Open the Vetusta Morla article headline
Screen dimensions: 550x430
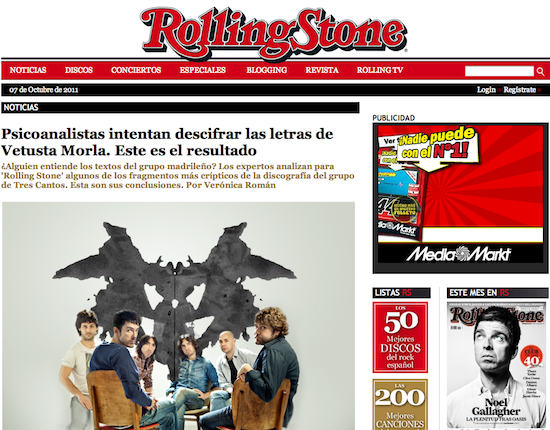(x=167, y=142)
